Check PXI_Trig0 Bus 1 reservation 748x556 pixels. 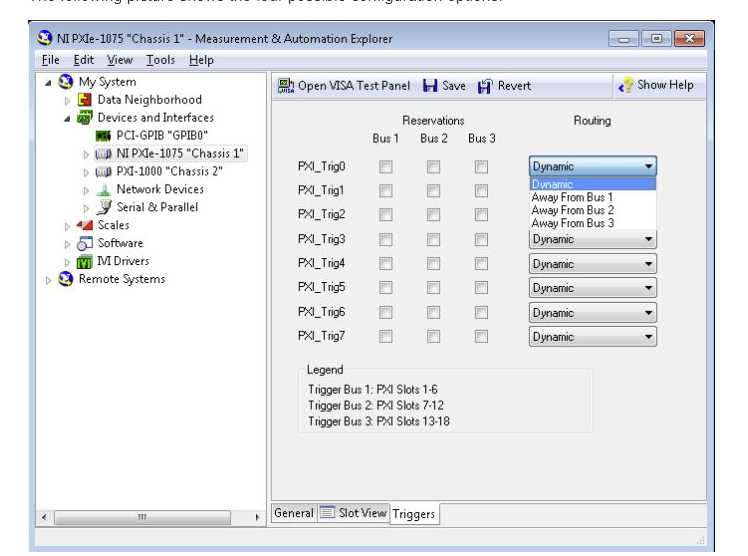(385, 167)
